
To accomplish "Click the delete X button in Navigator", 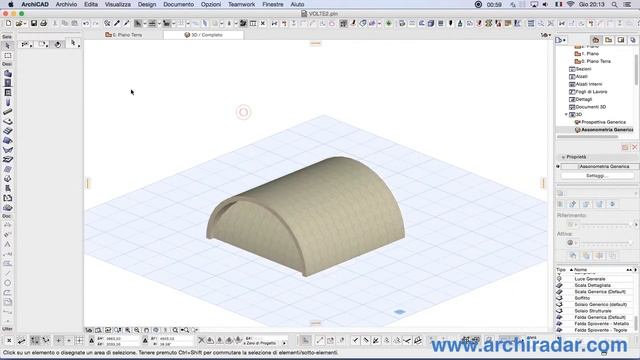I will [634, 147].
